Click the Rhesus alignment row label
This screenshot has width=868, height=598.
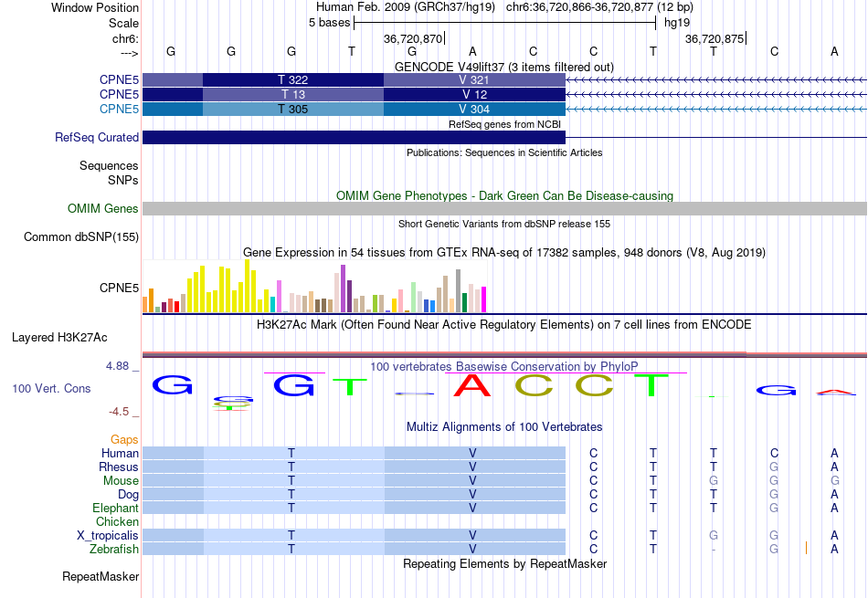tap(119, 467)
